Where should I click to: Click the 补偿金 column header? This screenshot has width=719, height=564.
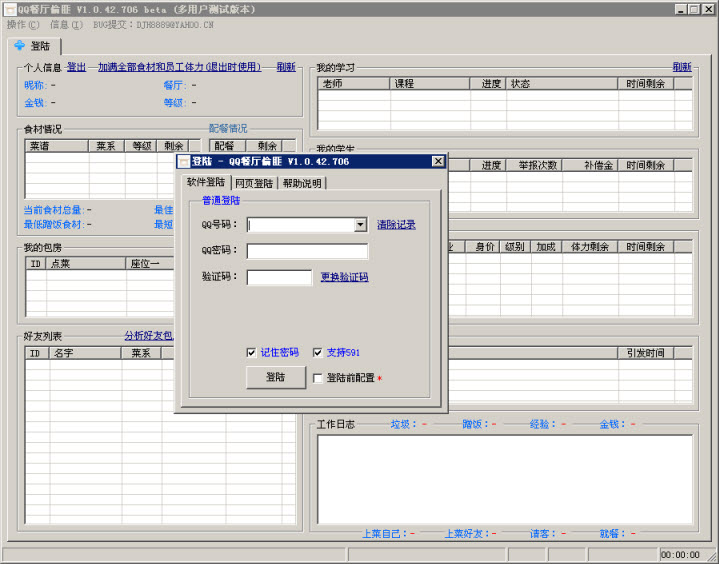tap(590, 165)
